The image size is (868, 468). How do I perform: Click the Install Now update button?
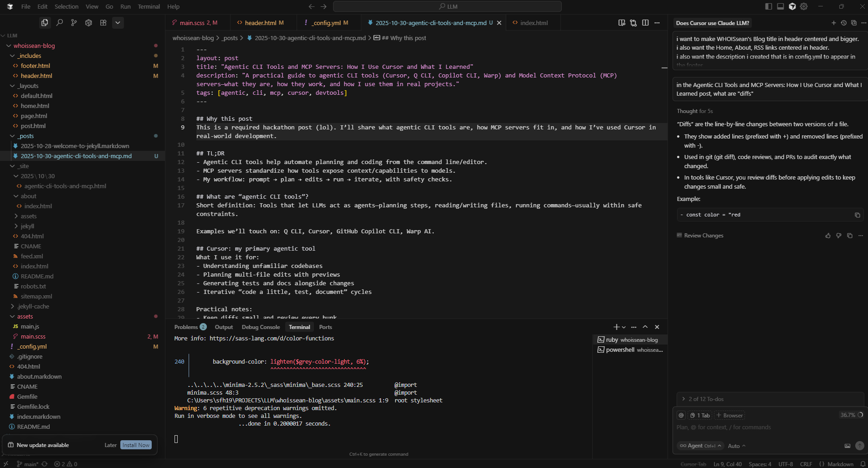(136, 445)
